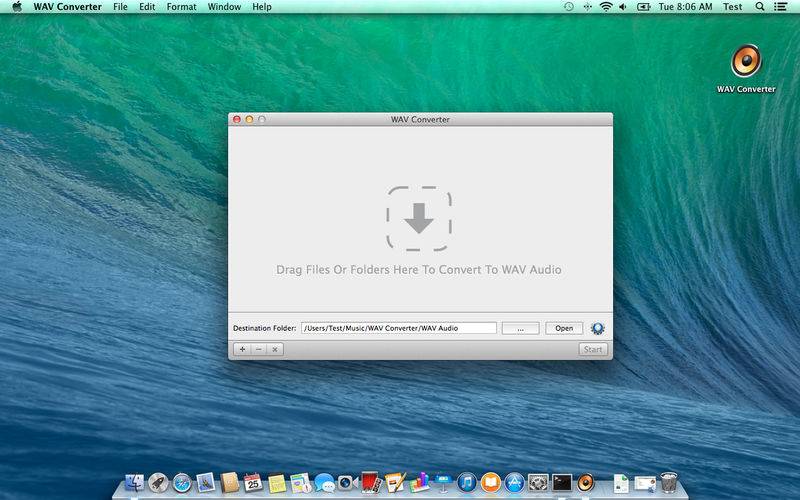Click the Spotlight search magnifier
800x500 pixels.
pyautogui.click(x=760, y=7)
